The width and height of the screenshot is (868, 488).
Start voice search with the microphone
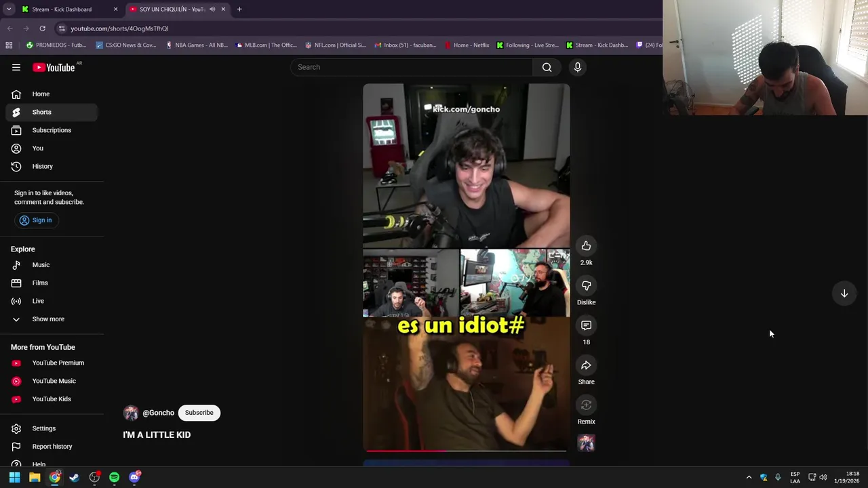(578, 67)
